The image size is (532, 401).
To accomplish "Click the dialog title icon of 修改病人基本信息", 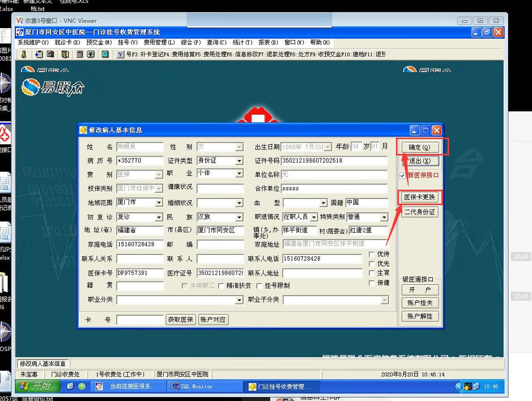I will click(x=83, y=130).
